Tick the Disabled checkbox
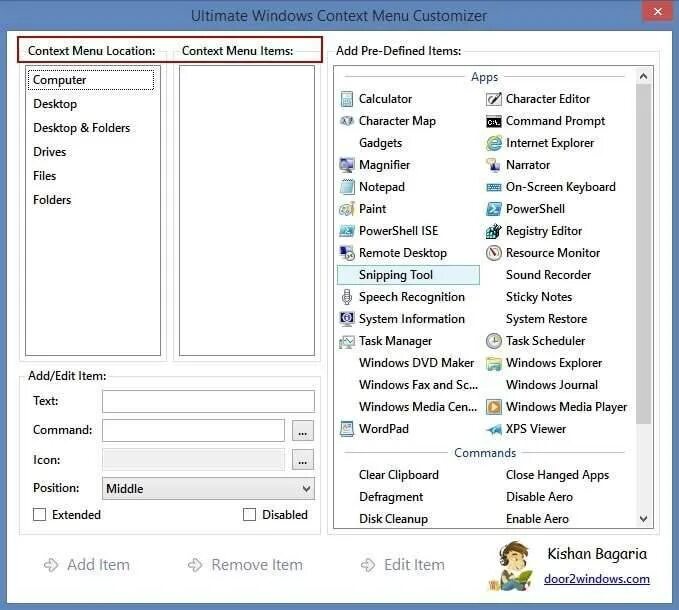Image resolution: width=679 pixels, height=610 pixels. point(249,515)
